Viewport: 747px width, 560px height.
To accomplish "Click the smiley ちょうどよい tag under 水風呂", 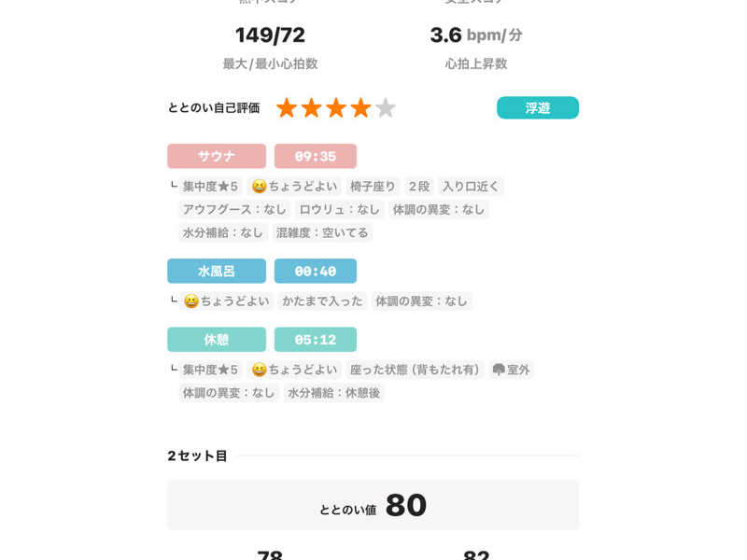I will (x=227, y=301).
